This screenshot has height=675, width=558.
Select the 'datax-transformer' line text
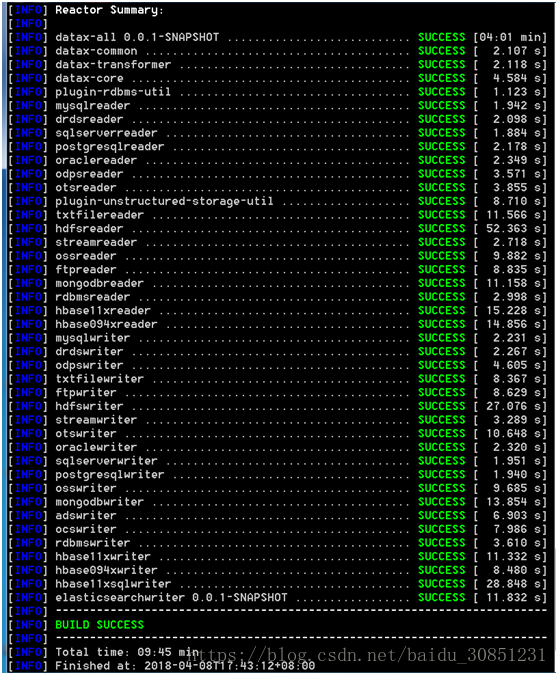click(x=113, y=65)
